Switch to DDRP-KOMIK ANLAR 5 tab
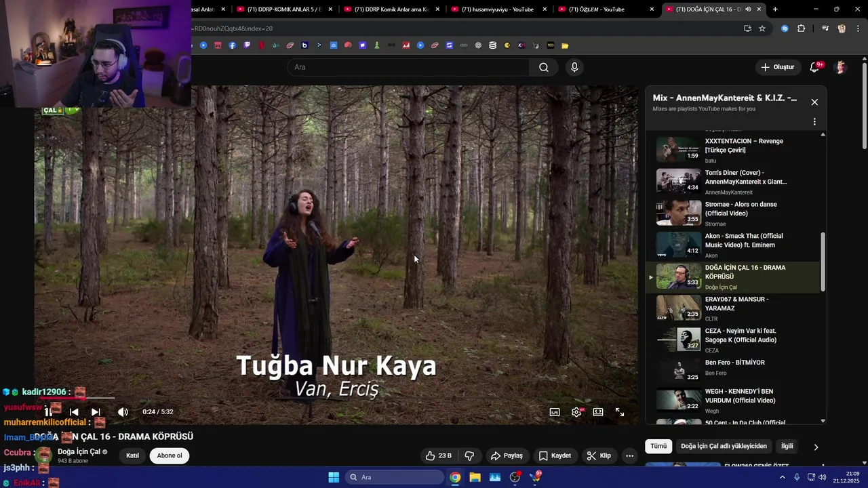The image size is (868, 488). pyautogui.click(x=285, y=9)
